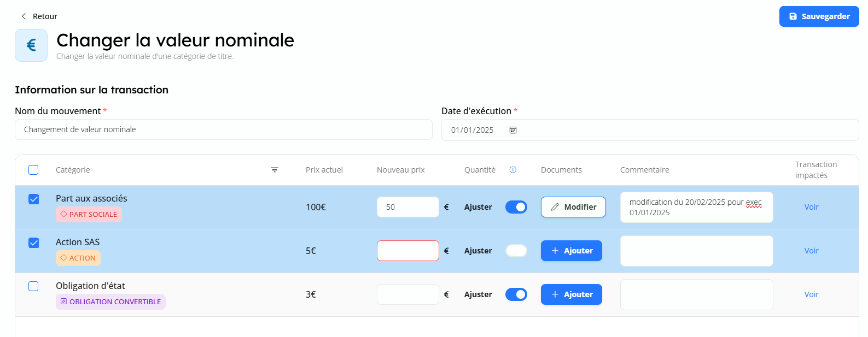Uncheck the Action SAS row checkbox

(x=34, y=243)
